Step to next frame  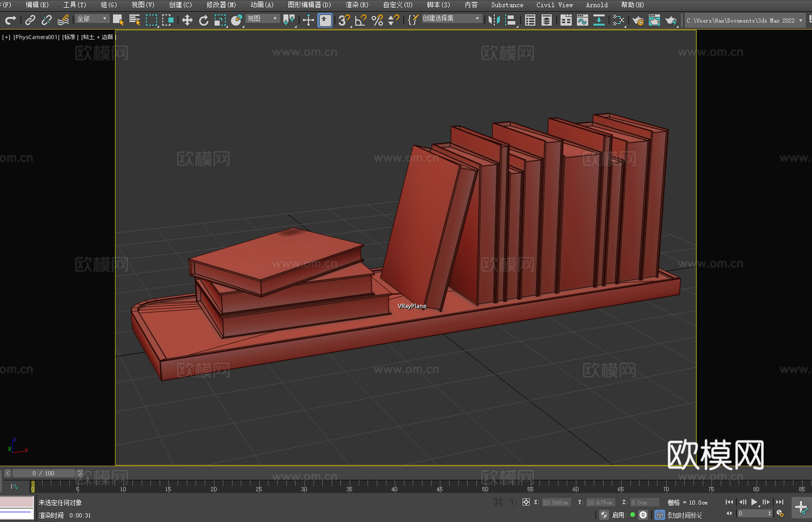pyautogui.click(x=766, y=502)
